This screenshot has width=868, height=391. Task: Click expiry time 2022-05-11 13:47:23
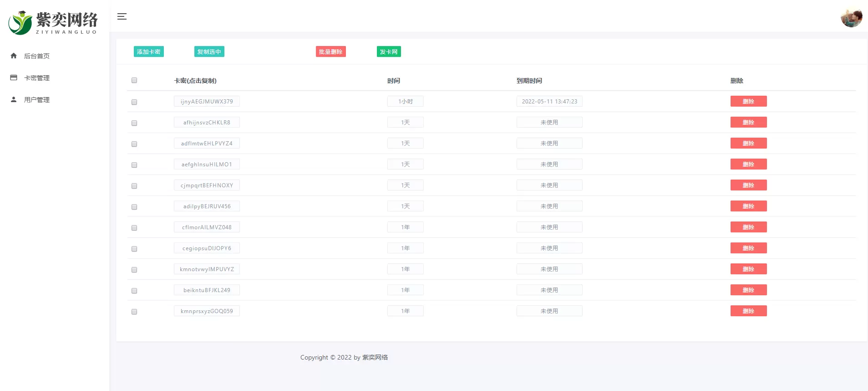[549, 101]
